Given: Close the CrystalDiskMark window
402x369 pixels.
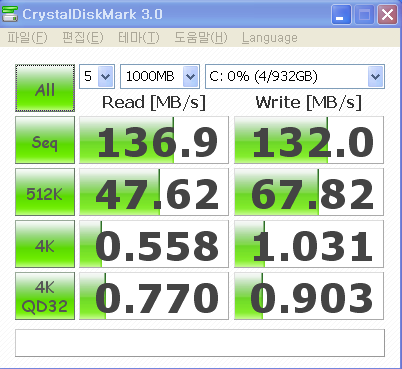Looking at the screenshot, I should (x=387, y=14).
